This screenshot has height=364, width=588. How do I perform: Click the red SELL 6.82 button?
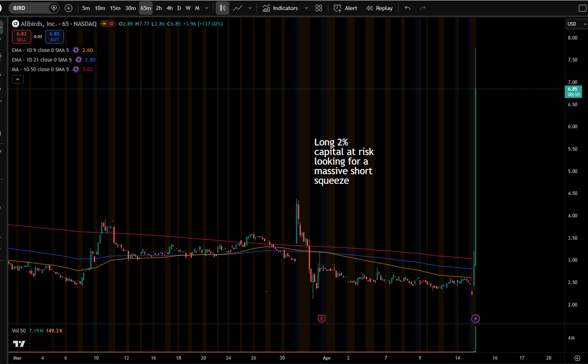[22, 37]
